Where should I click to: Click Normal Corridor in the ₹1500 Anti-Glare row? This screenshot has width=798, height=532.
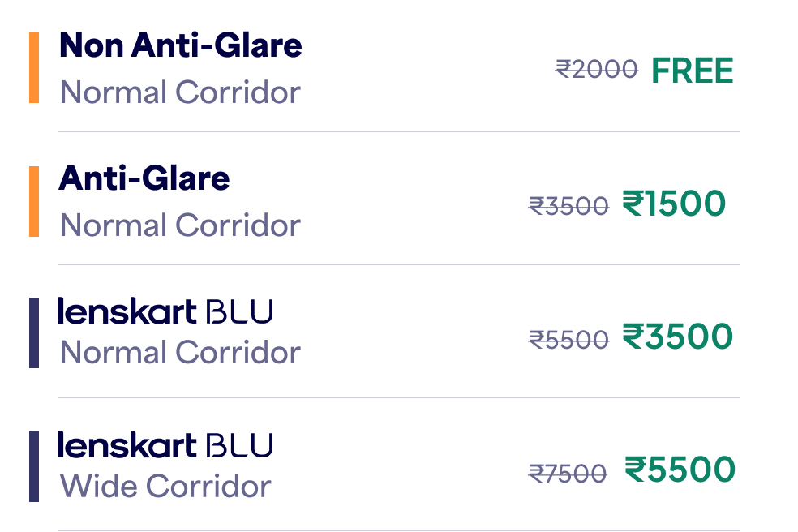[x=180, y=225]
